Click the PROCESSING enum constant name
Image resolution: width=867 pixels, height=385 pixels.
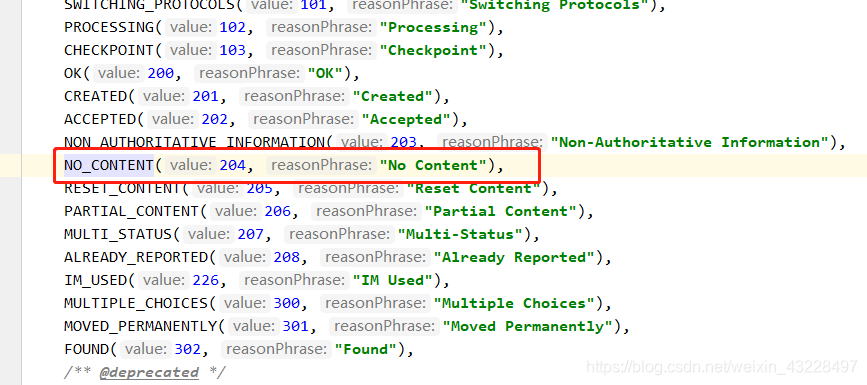(x=109, y=28)
